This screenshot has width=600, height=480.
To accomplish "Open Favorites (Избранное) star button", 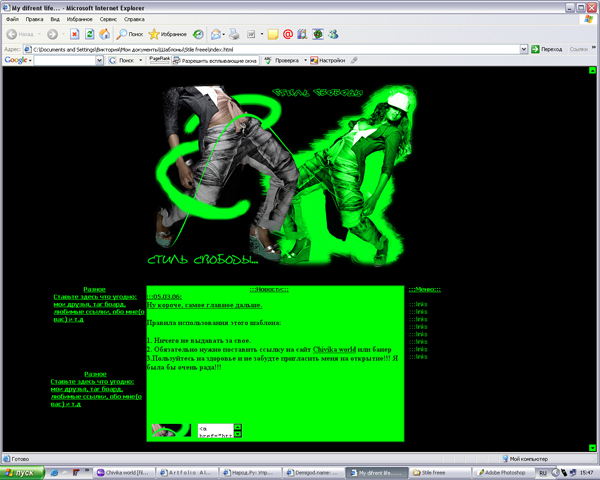I will click(168, 34).
